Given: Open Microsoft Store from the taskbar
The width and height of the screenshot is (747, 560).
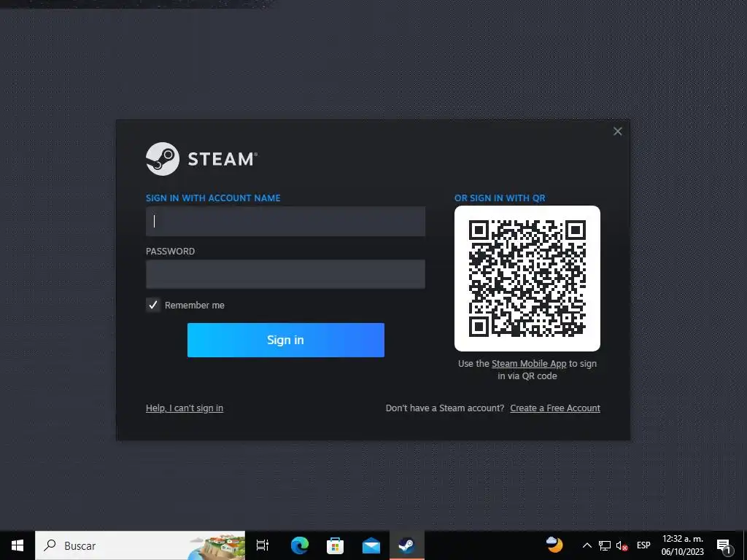Looking at the screenshot, I should coord(335,545).
